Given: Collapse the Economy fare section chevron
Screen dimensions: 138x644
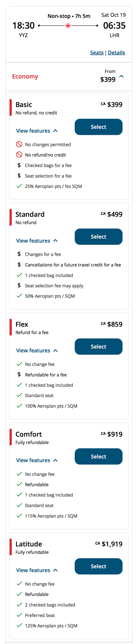Looking at the screenshot, I should point(122,77).
